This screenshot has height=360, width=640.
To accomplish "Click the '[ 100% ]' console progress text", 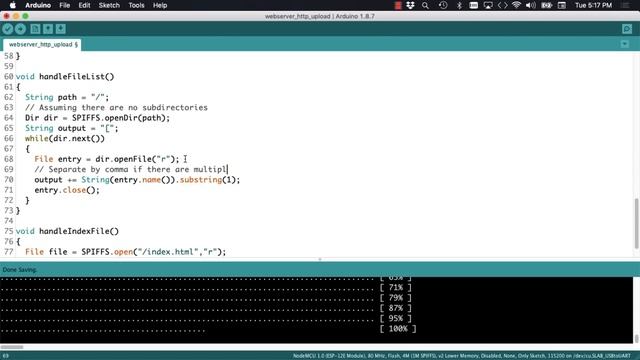I will click(398, 329).
